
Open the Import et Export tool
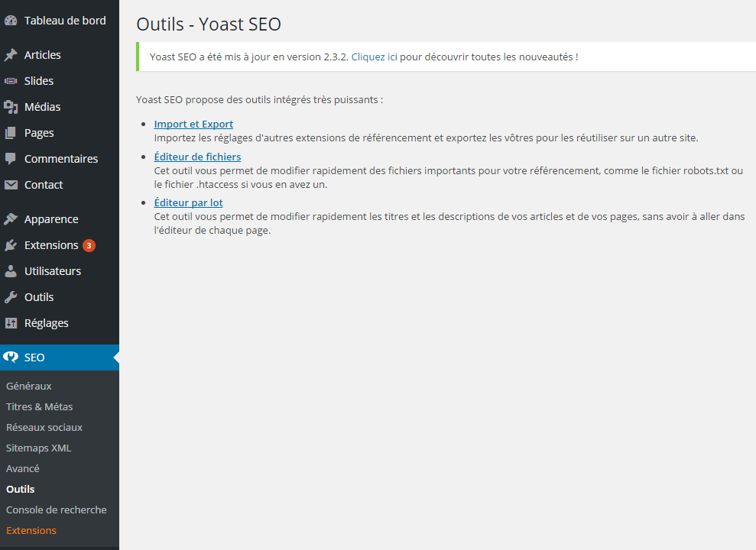click(193, 125)
